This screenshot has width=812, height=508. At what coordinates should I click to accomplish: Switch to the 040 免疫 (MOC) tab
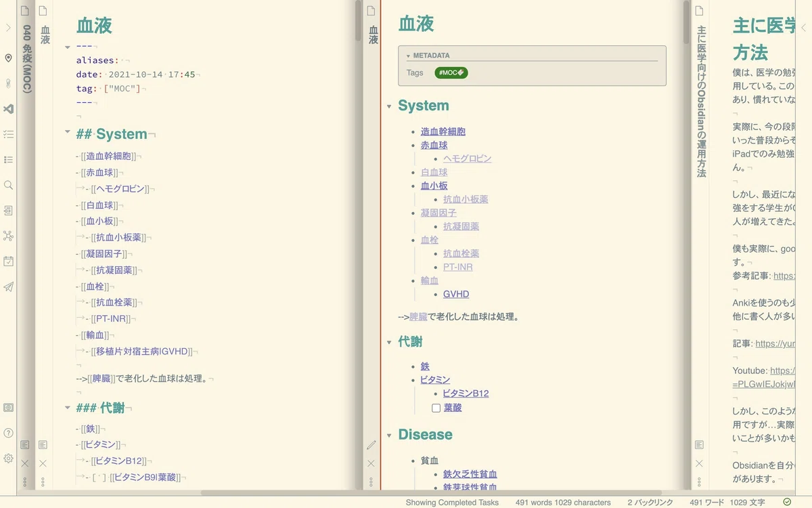pyautogui.click(x=26, y=60)
